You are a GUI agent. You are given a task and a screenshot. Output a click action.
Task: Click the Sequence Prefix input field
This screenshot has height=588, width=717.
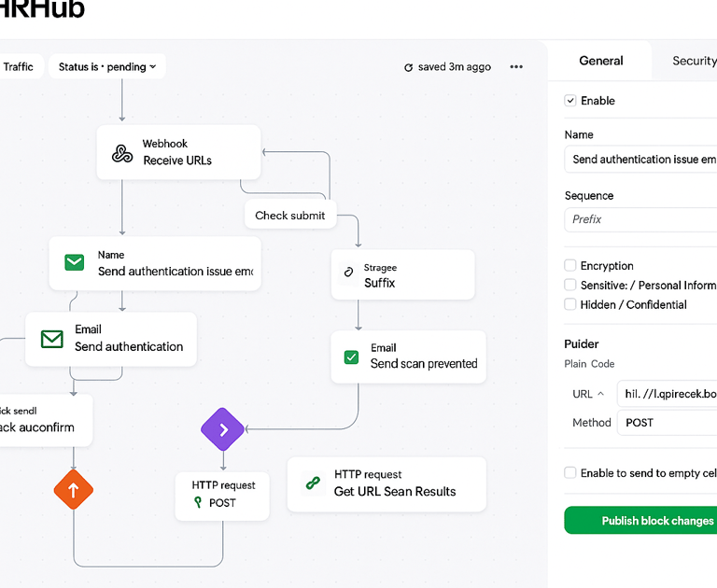click(640, 219)
